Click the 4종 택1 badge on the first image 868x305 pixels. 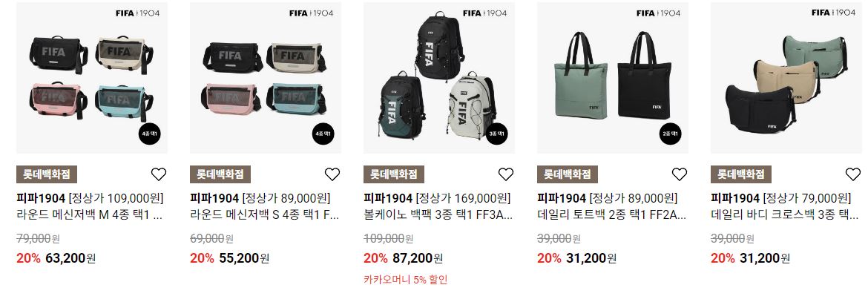coord(149,134)
